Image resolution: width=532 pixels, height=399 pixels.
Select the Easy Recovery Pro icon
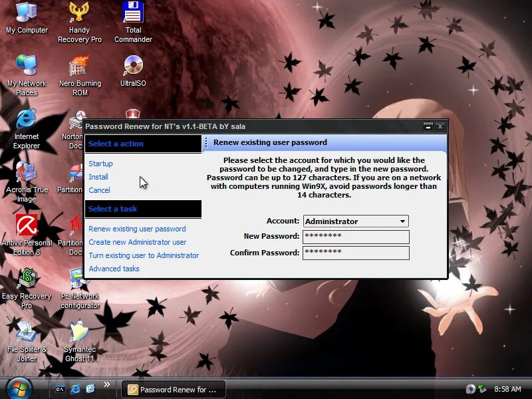click(x=27, y=288)
